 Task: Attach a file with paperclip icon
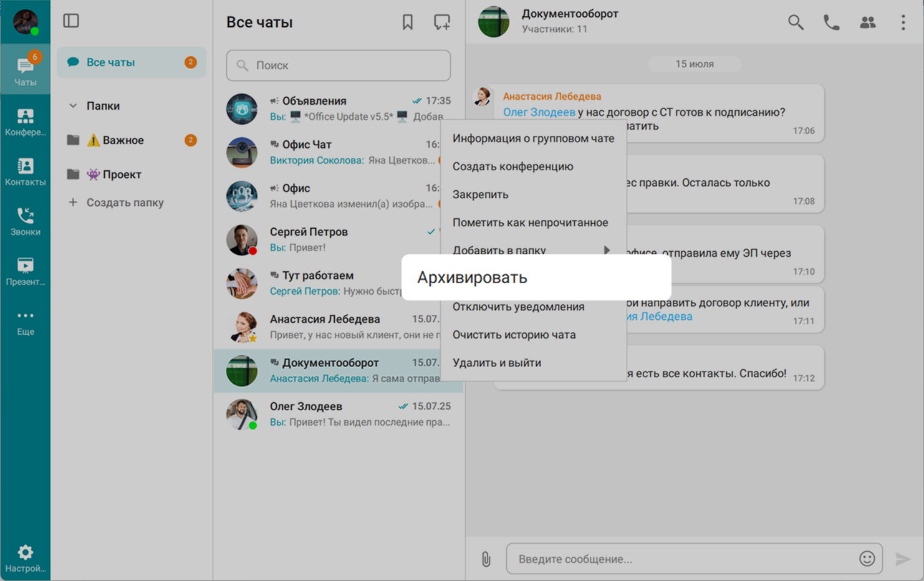pos(486,559)
